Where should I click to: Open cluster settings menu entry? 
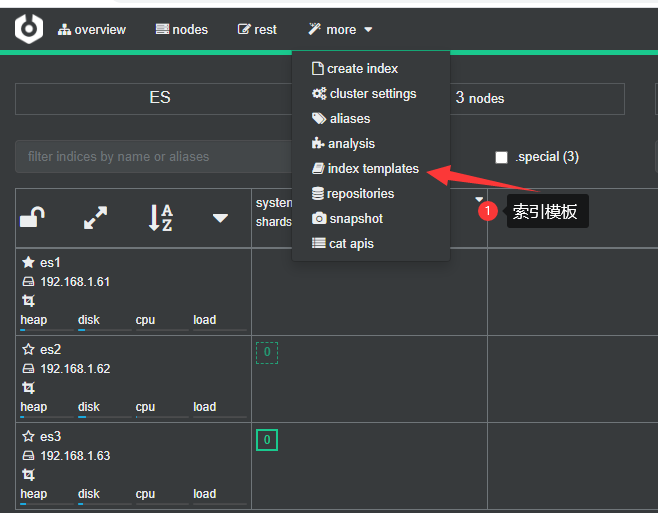point(364,93)
